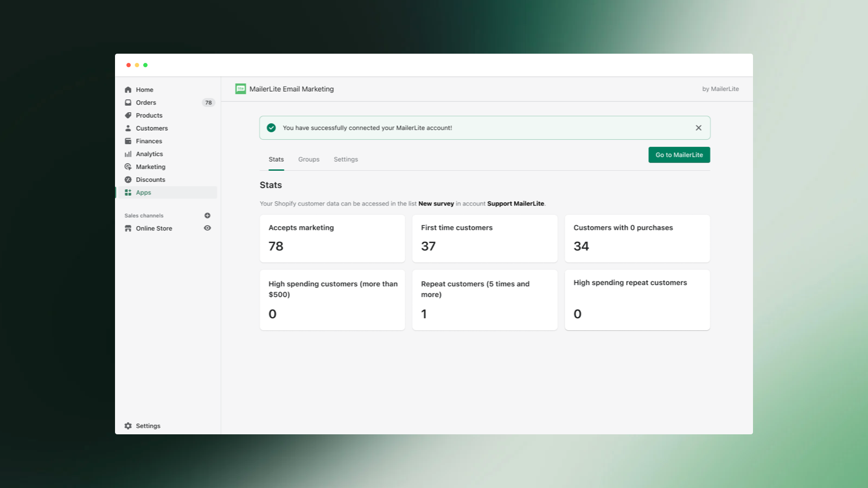Screen dimensions: 868x488
Task: Click the Orders badge showing 78
Action: [208, 102]
